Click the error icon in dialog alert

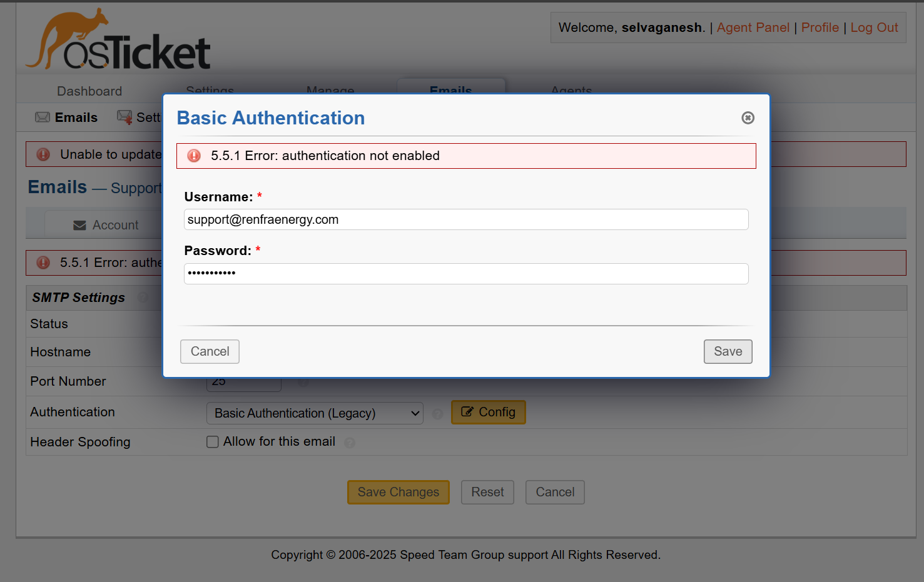tap(194, 156)
